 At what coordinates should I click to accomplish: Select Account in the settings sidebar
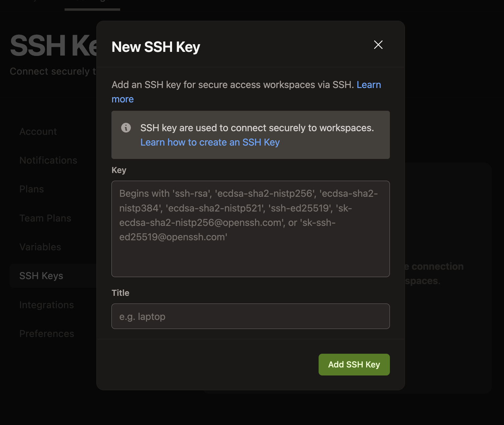pos(38,131)
